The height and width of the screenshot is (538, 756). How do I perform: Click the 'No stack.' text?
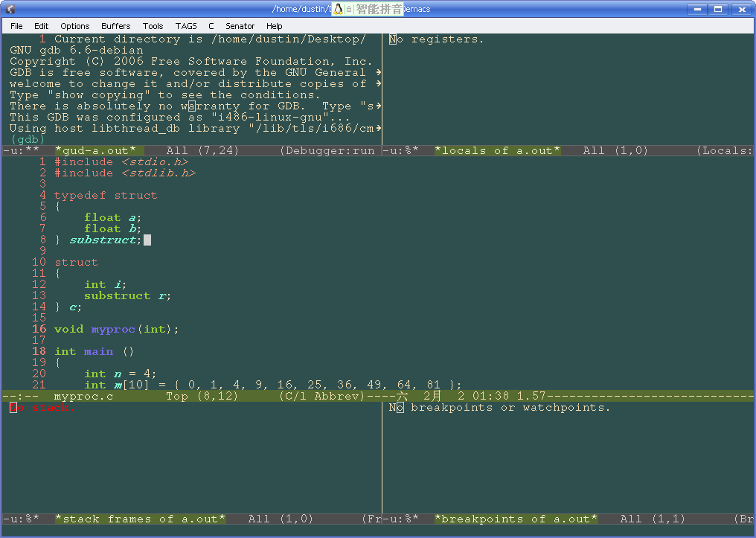pyautogui.click(x=42, y=408)
